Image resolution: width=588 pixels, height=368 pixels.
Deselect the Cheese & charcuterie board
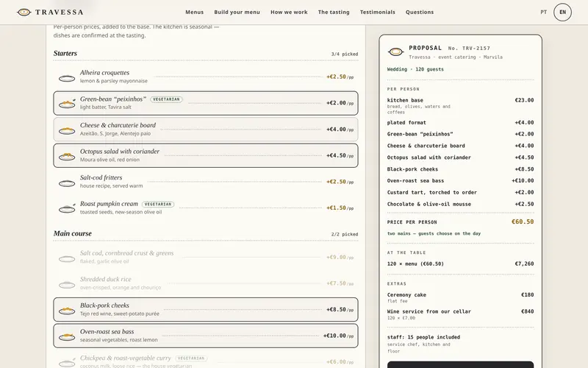(x=206, y=130)
